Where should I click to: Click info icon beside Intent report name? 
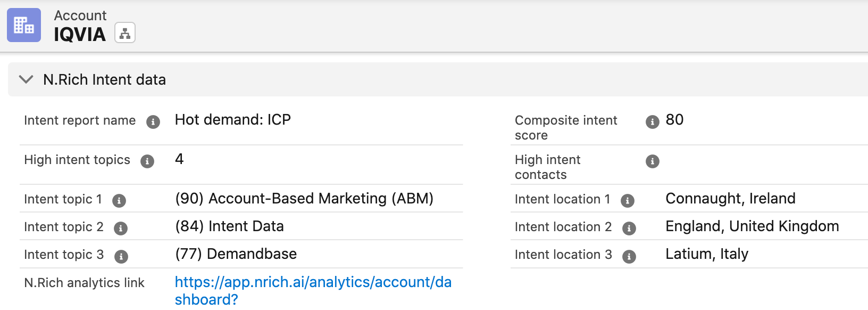(x=153, y=122)
